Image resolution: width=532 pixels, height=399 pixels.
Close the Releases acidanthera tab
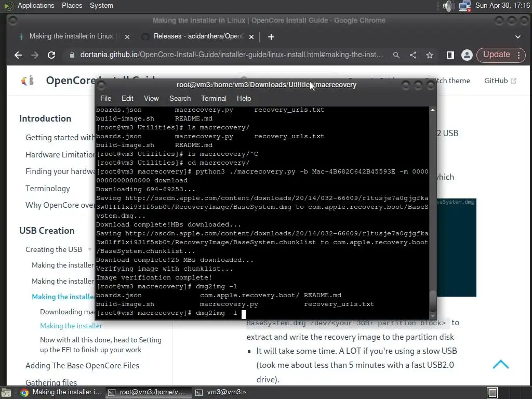click(x=251, y=37)
